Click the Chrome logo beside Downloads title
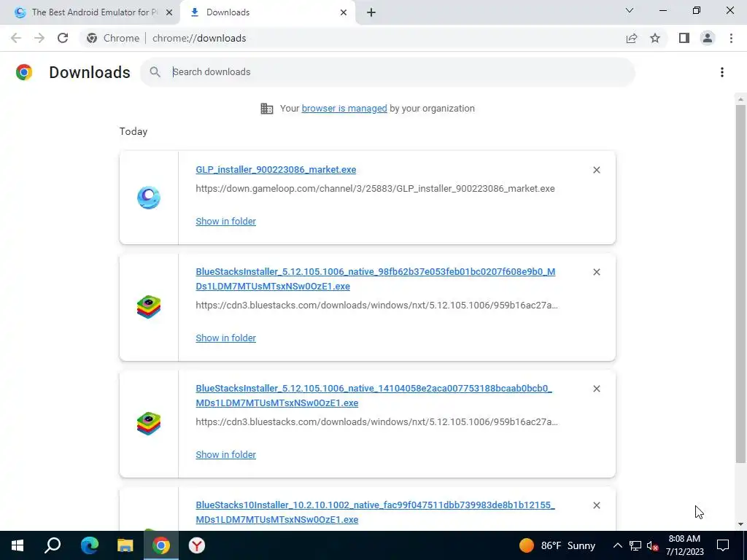Screen dimensions: 747x560 tap(24, 72)
